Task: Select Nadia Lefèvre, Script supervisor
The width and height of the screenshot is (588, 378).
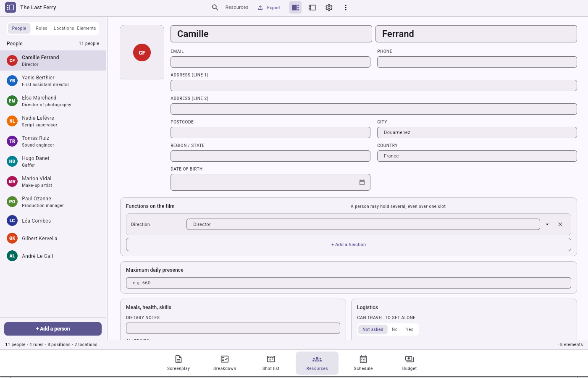Action: pyautogui.click(x=53, y=121)
